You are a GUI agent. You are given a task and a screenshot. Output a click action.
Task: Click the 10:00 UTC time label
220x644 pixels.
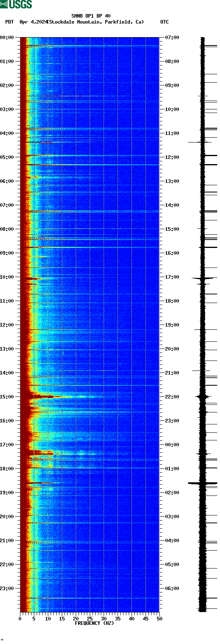click(172, 109)
